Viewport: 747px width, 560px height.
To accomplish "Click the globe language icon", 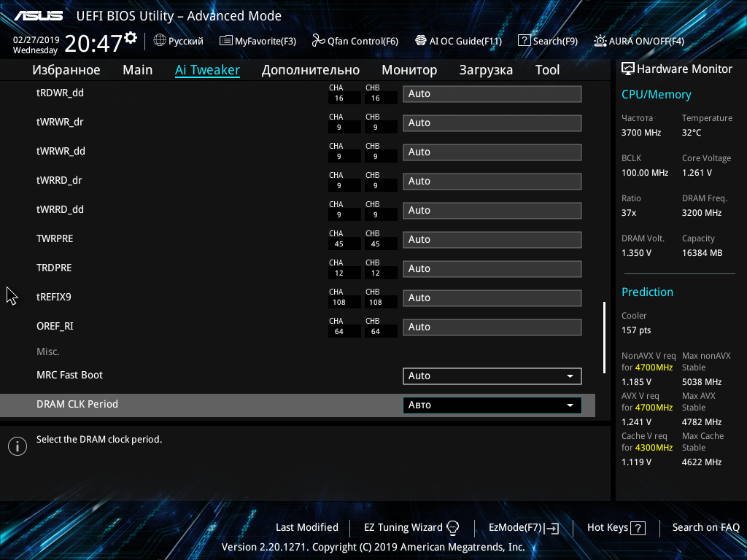I will [160, 41].
